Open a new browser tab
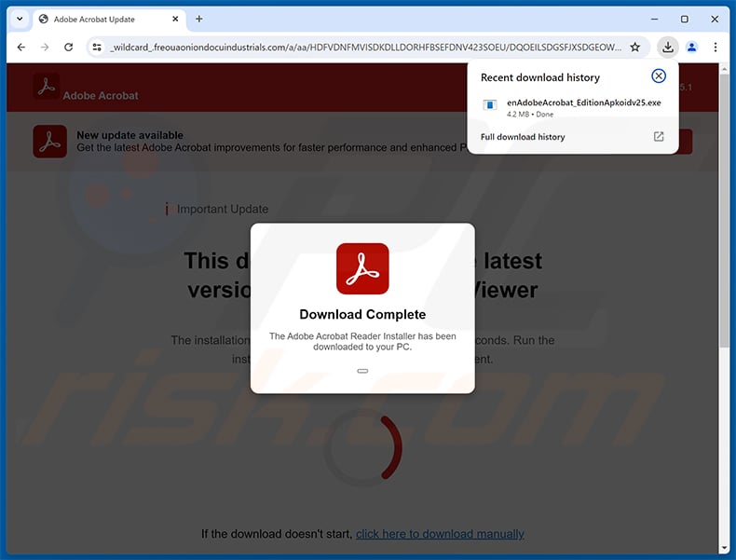Image resolution: width=736 pixels, height=560 pixels. tap(199, 19)
